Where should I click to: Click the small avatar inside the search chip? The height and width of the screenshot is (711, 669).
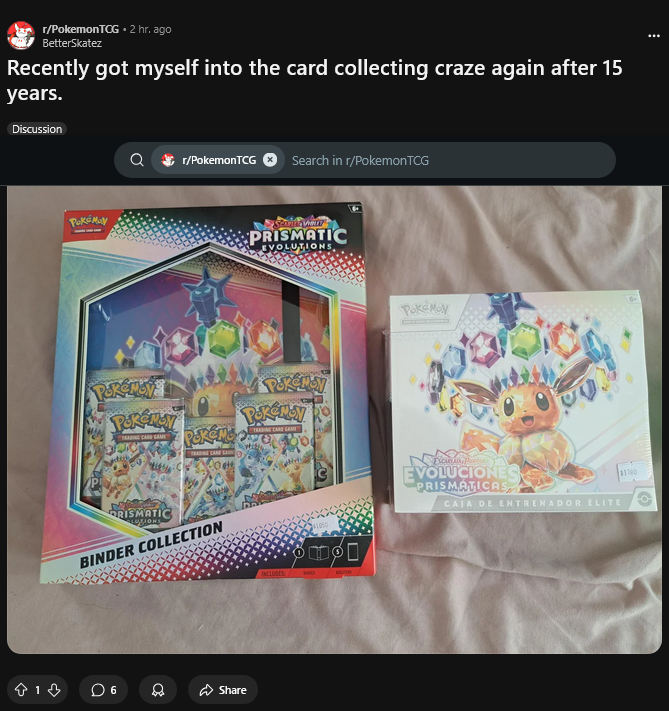tap(168, 160)
